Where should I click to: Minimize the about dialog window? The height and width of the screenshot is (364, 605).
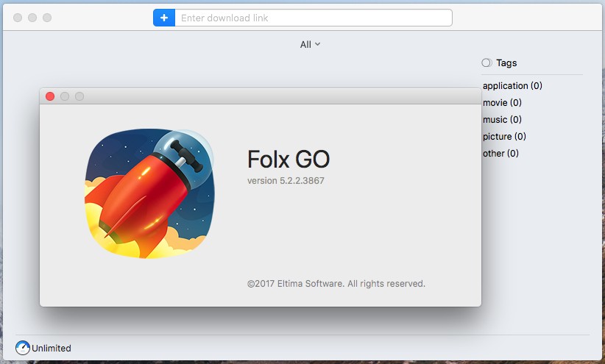click(x=65, y=96)
